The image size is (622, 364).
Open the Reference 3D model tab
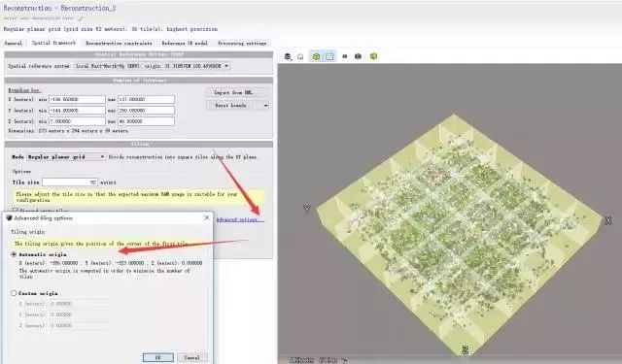(x=185, y=43)
